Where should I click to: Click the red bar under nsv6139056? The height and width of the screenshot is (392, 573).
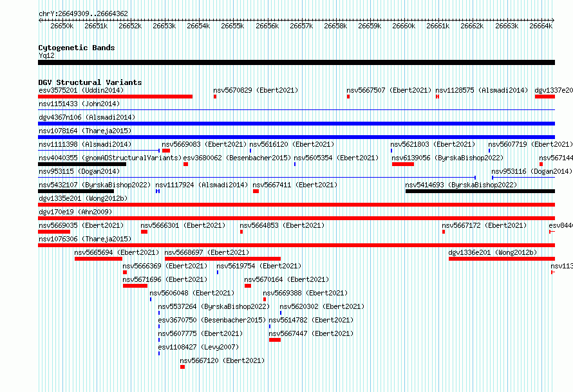(403, 164)
